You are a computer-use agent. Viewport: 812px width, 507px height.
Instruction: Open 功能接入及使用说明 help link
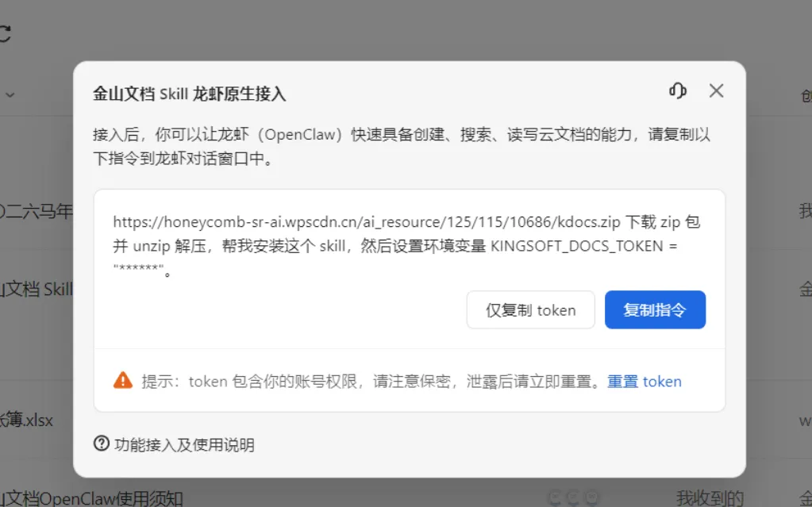coord(184,445)
